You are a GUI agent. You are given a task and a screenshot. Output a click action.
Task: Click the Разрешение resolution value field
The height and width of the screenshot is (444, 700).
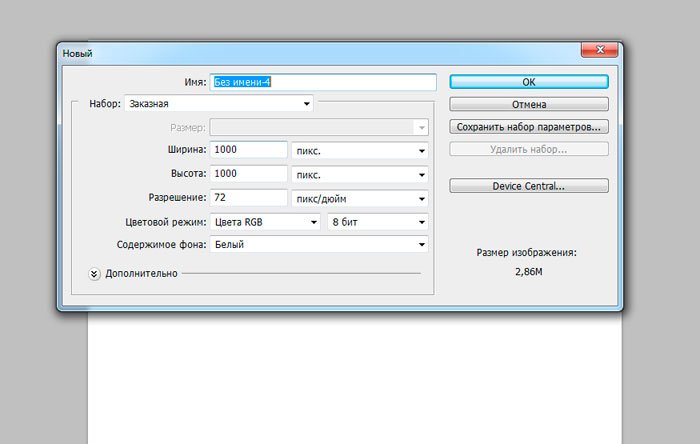point(249,198)
